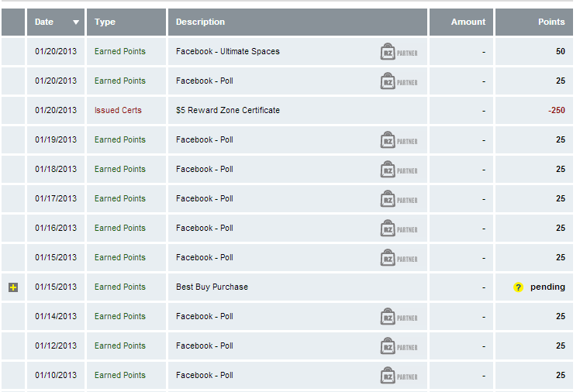Viewport: 580px width, 392px height.
Task: Click Facebook - Poll in 01/19/2013 row
Action: point(205,139)
